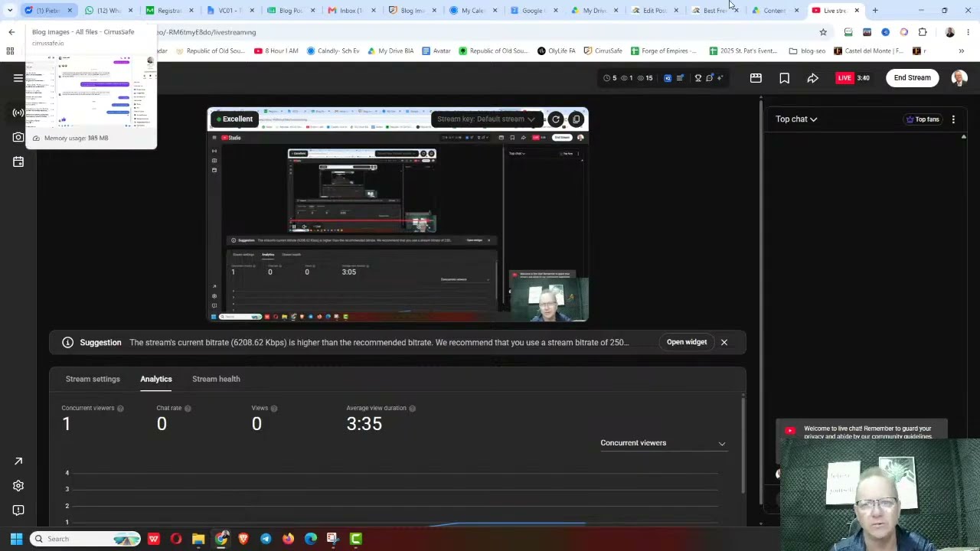The width and height of the screenshot is (980, 551).
Task: Open chat options three-dot menu
Action: (953, 119)
